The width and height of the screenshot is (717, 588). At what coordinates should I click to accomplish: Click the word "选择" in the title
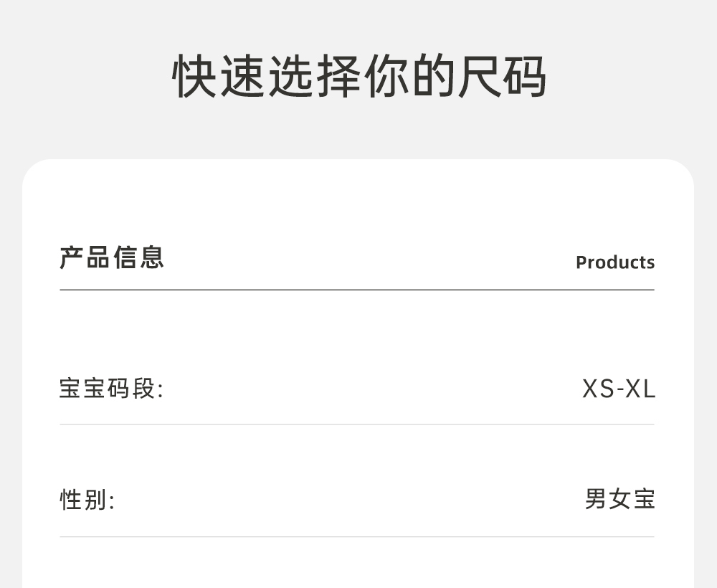(313, 75)
